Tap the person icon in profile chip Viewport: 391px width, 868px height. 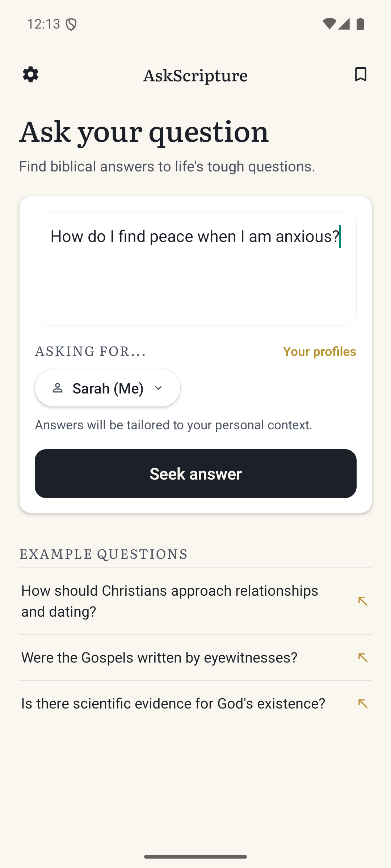pos(58,388)
